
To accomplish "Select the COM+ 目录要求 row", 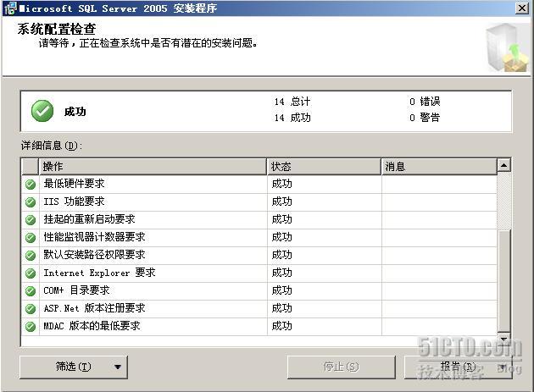I will tap(259, 291).
